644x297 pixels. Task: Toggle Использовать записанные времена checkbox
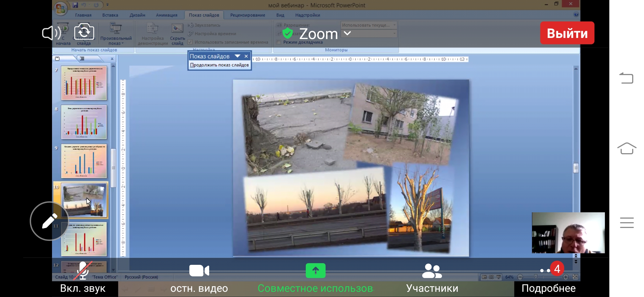pyautogui.click(x=190, y=42)
